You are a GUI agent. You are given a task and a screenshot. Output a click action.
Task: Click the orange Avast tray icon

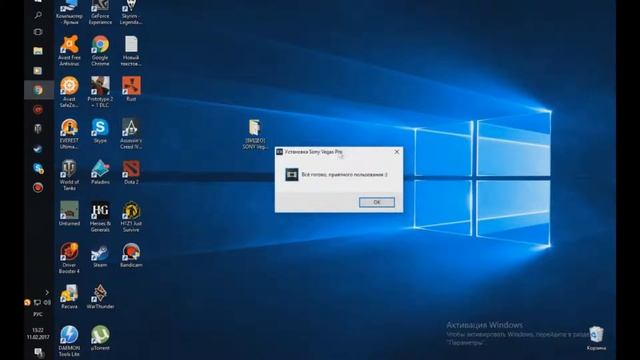pos(27,302)
